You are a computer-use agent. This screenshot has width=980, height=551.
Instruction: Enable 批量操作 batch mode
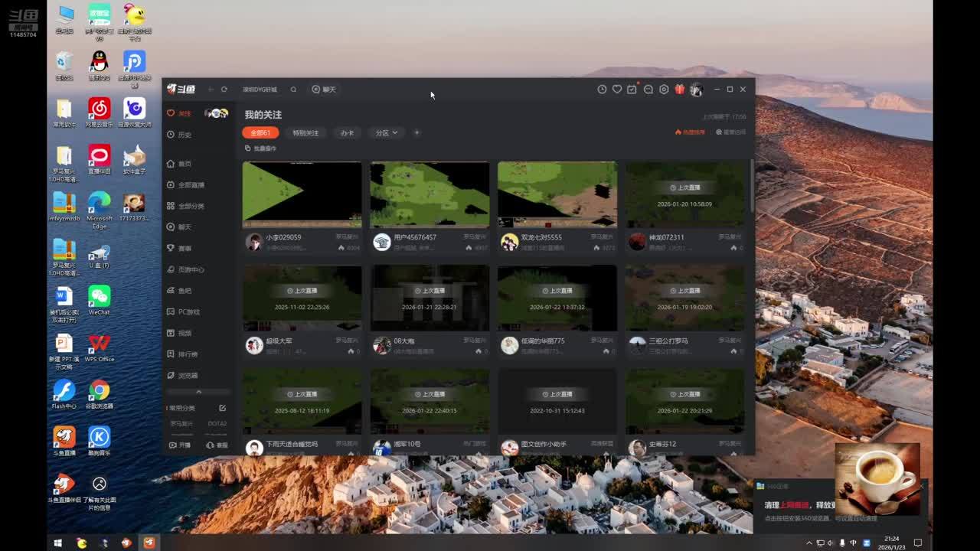pyautogui.click(x=260, y=148)
